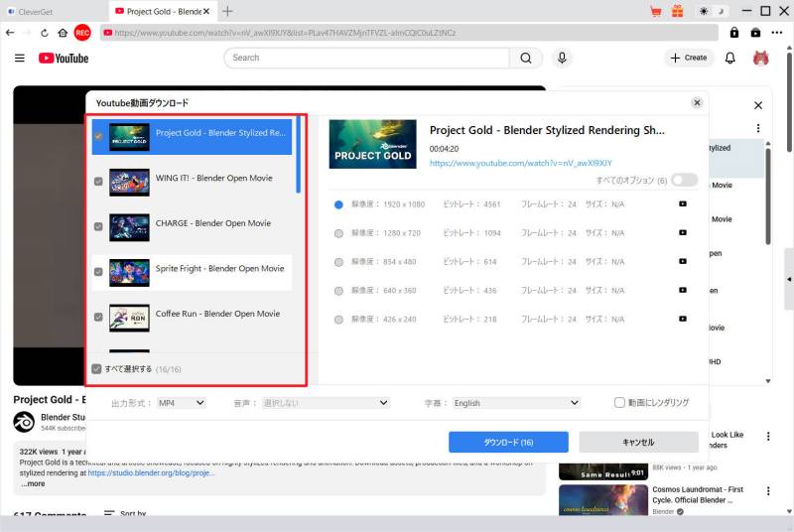Select WING IT! - Blender Open Movie row
Image resolution: width=794 pixels, height=532 pixels.
192,183
